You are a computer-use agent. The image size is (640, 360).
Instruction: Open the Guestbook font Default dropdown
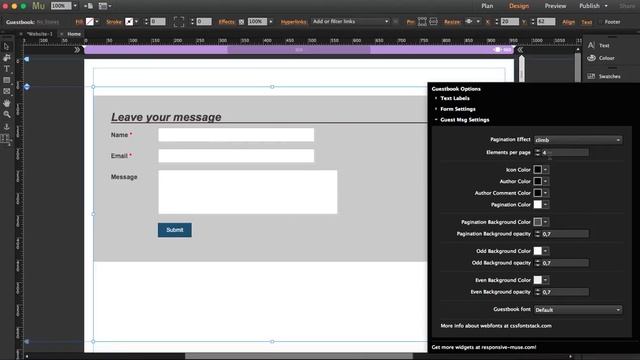click(x=578, y=310)
